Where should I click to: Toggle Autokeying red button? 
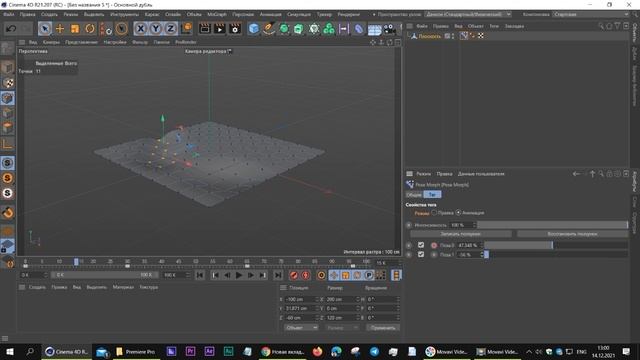click(x=306, y=275)
